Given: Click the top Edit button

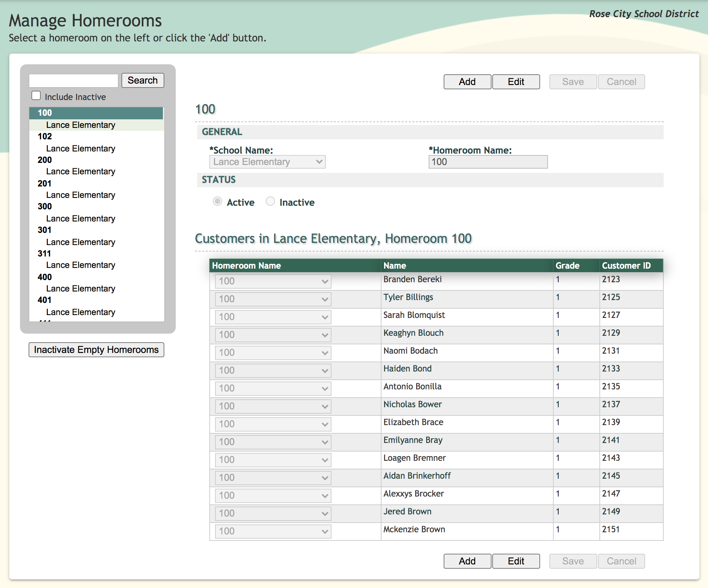Looking at the screenshot, I should pos(516,82).
